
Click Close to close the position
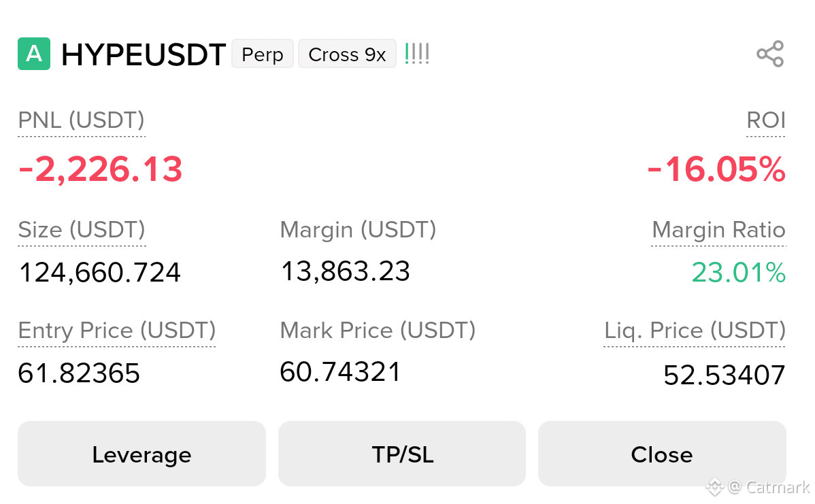click(662, 454)
